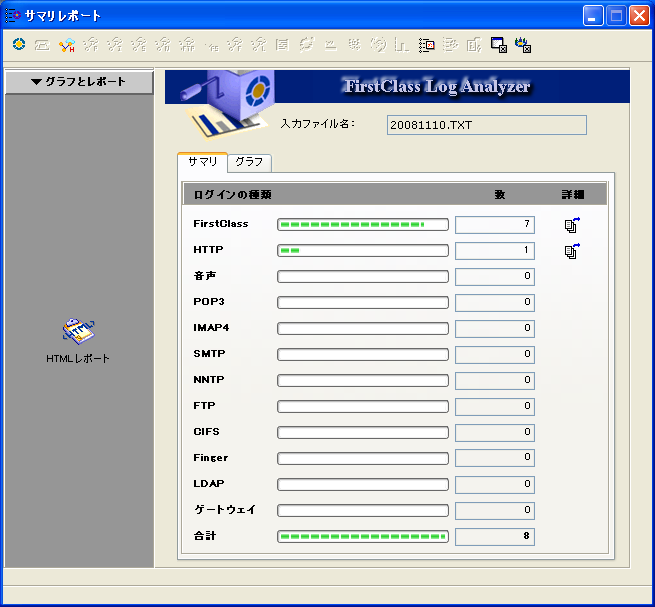Click the greyed bar chart toolbar icon
This screenshot has width=655, height=607.
(402, 45)
